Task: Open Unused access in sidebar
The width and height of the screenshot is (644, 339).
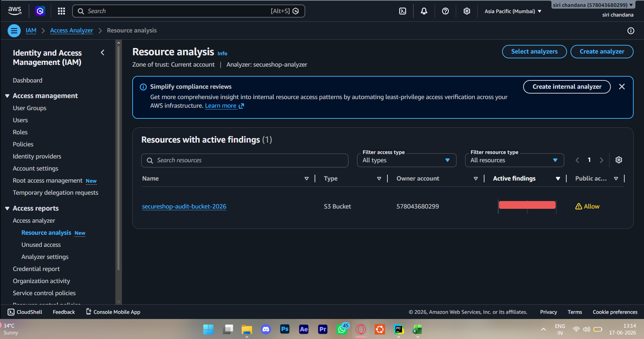Action: click(41, 245)
